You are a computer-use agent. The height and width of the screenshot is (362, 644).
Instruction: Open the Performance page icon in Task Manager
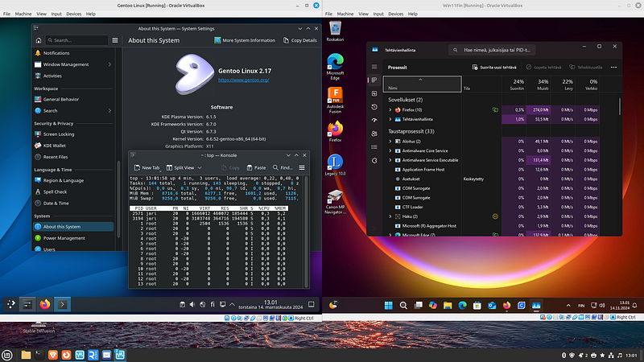(374, 93)
